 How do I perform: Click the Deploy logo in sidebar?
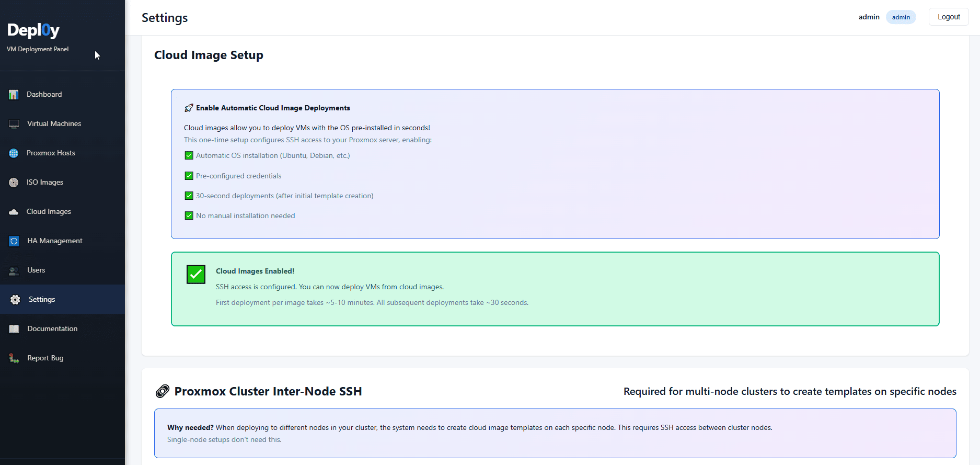point(33,30)
